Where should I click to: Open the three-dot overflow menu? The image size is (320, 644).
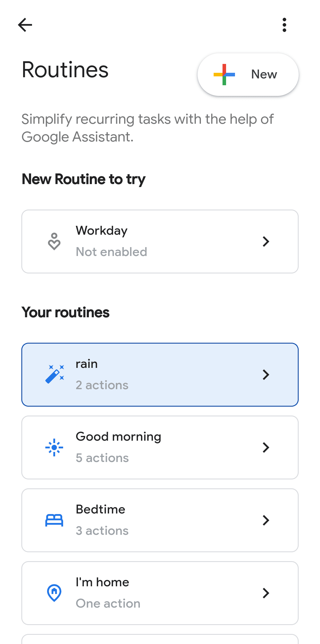pyautogui.click(x=284, y=25)
